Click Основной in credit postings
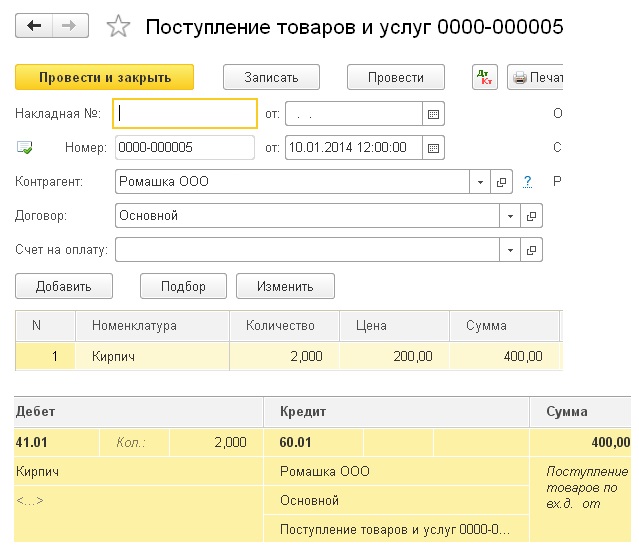The width and height of the screenshot is (639, 560). point(396,500)
